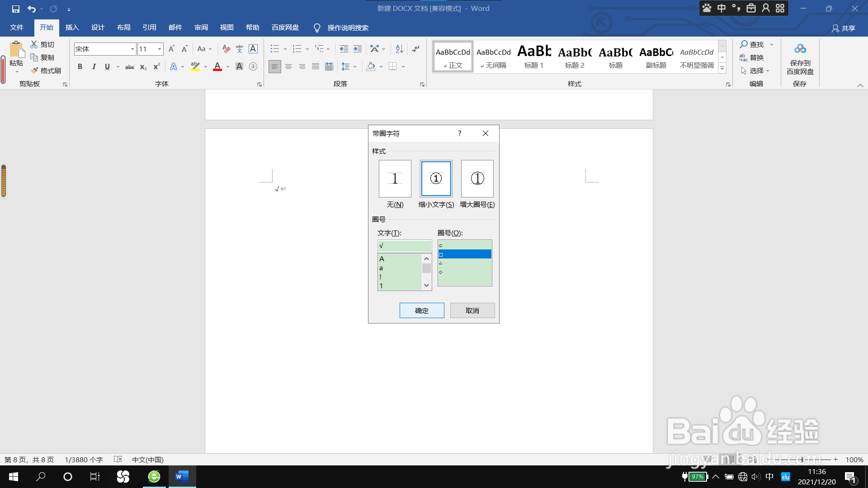Open the 审阅 ribbon tab
This screenshot has height=488, width=868.
tap(201, 28)
